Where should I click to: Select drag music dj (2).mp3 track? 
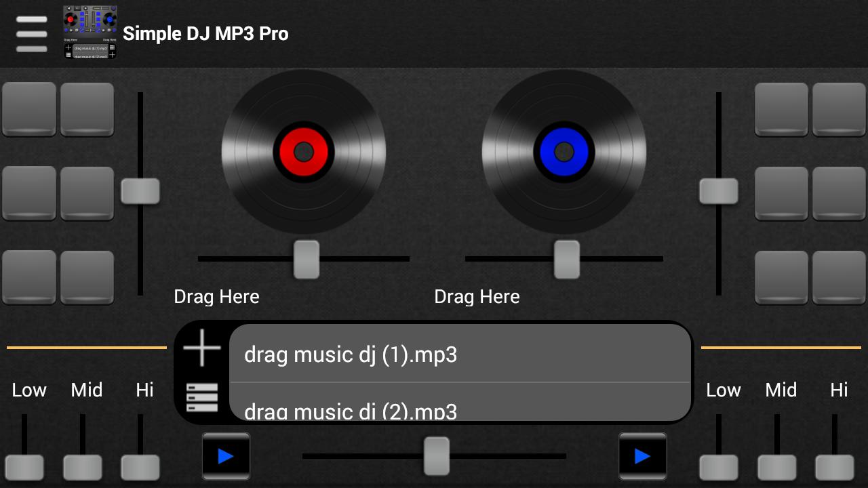click(x=460, y=408)
